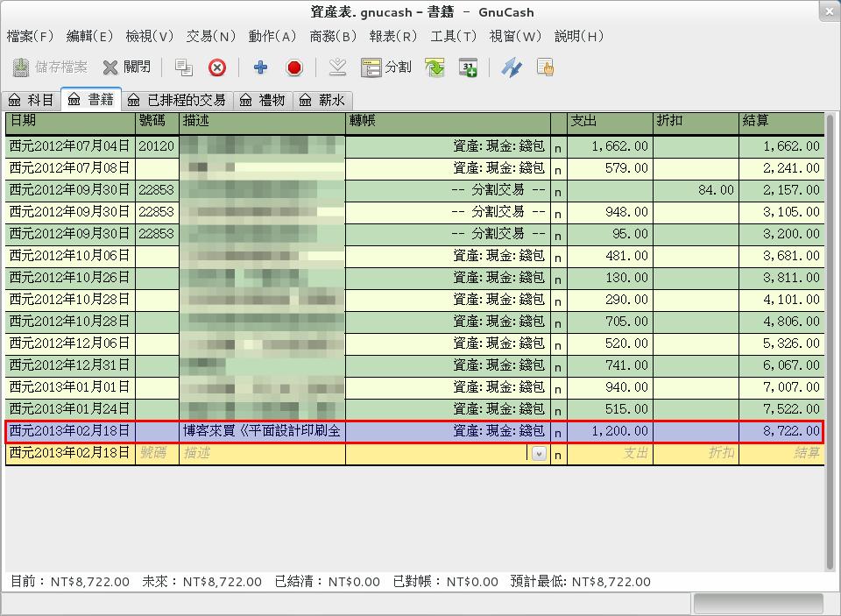Open the 說明(H) menu
The image size is (841, 616).
point(579,37)
